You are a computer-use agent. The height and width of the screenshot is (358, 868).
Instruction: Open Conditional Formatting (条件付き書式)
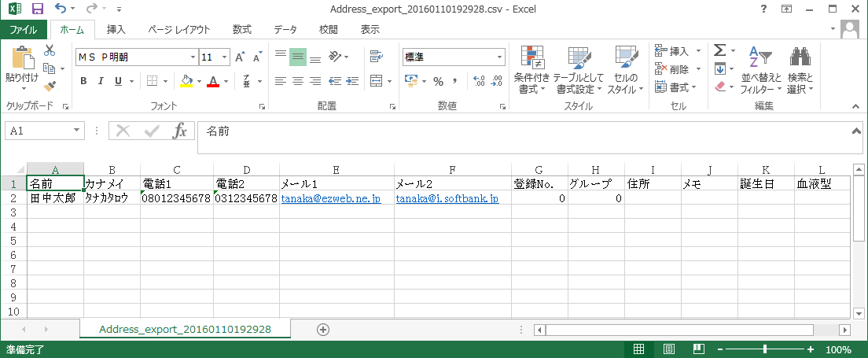531,69
